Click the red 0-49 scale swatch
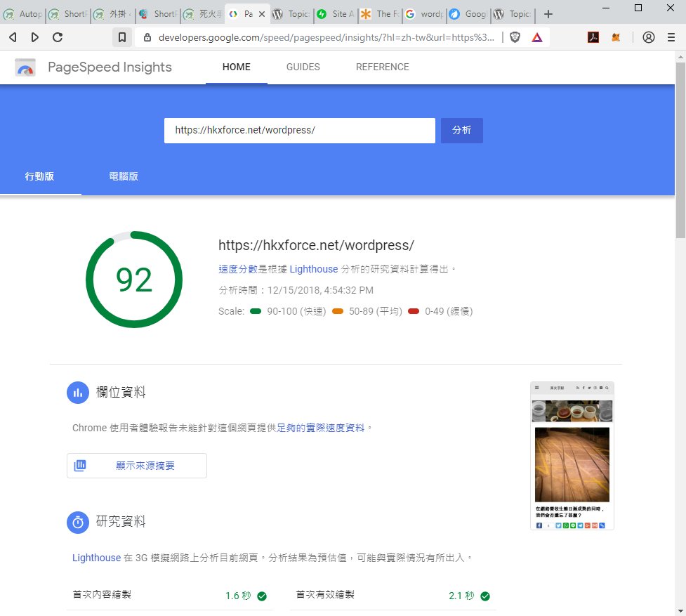 414,311
